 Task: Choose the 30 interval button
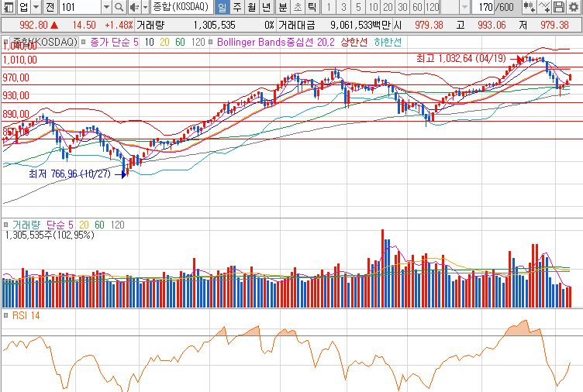(402, 7)
